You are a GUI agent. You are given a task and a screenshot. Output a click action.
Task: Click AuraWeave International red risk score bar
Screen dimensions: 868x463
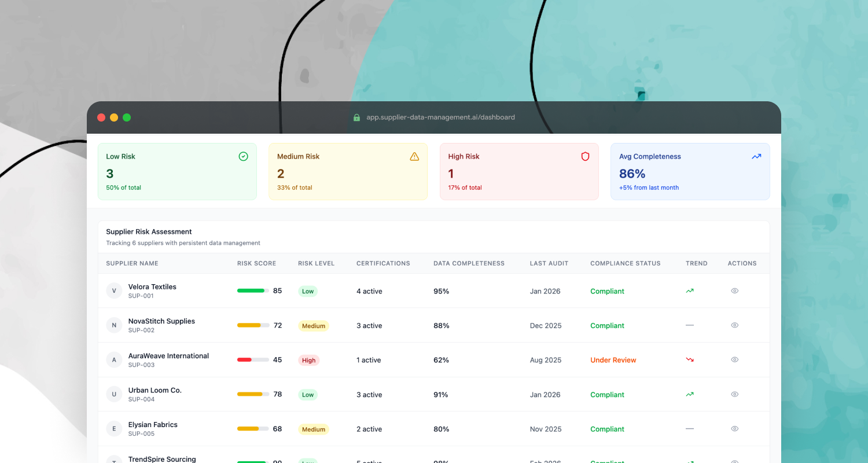click(x=253, y=360)
